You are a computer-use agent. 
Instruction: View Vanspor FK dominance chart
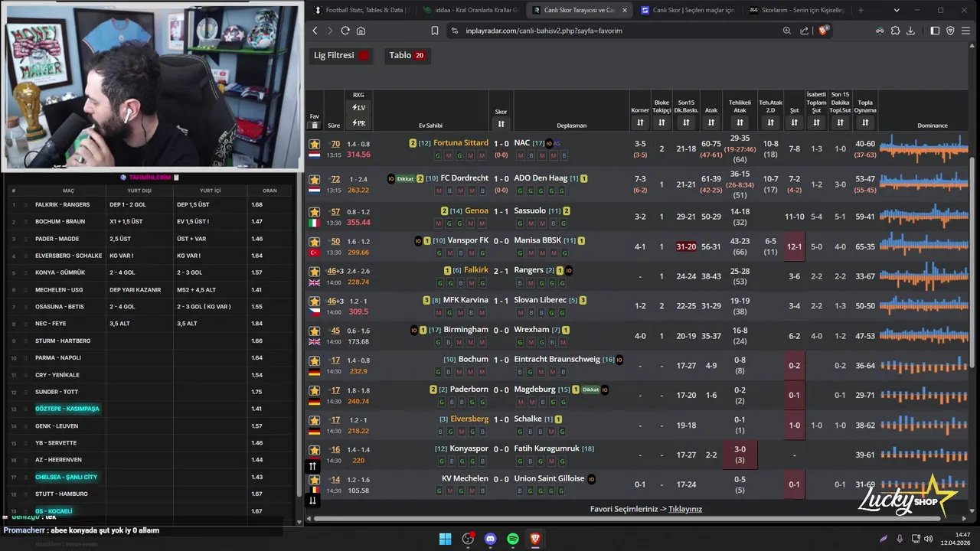click(924, 246)
